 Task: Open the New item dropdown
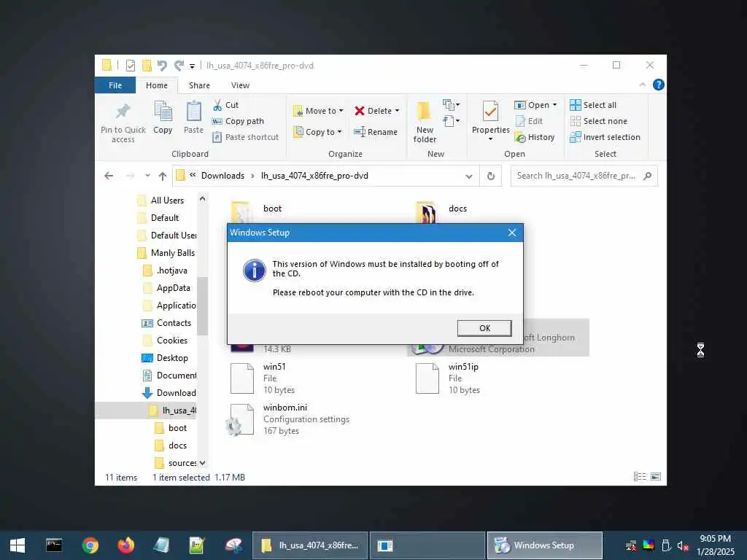click(x=451, y=105)
